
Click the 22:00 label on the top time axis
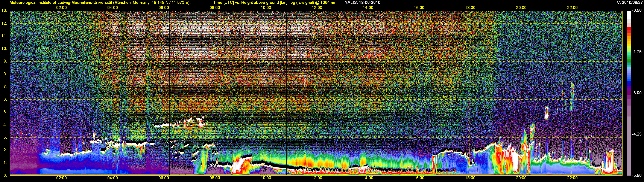point(572,8)
